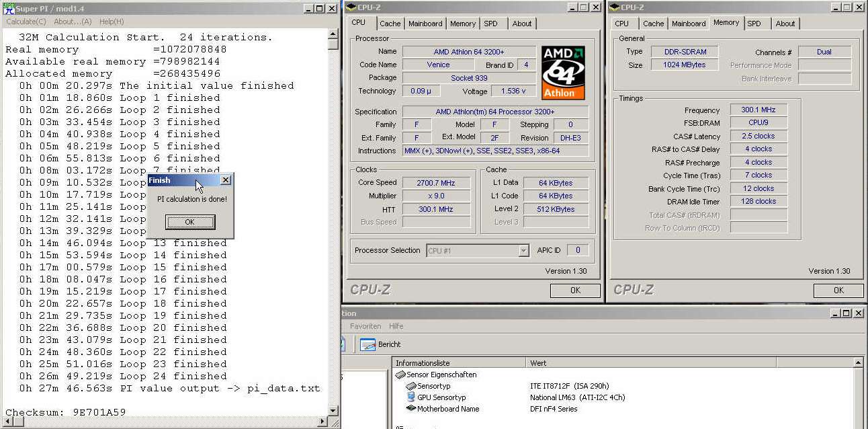
Task: Click the info list scrollbar up arrow
Action: tap(859, 363)
